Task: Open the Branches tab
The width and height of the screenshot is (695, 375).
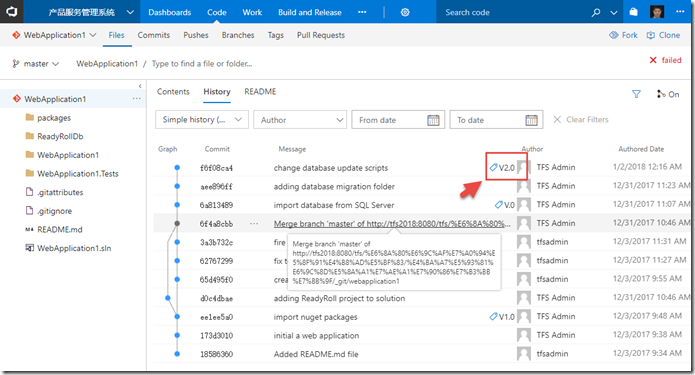Action: (x=238, y=35)
